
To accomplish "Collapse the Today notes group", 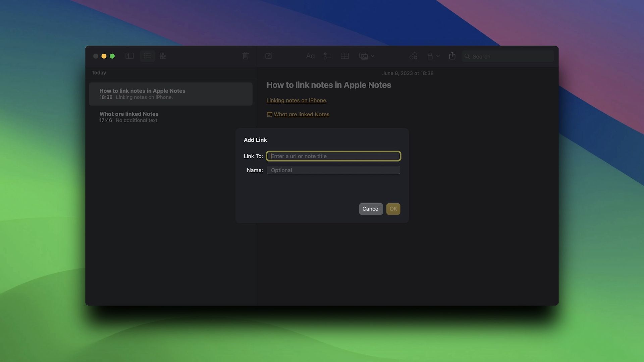I will click(x=99, y=72).
